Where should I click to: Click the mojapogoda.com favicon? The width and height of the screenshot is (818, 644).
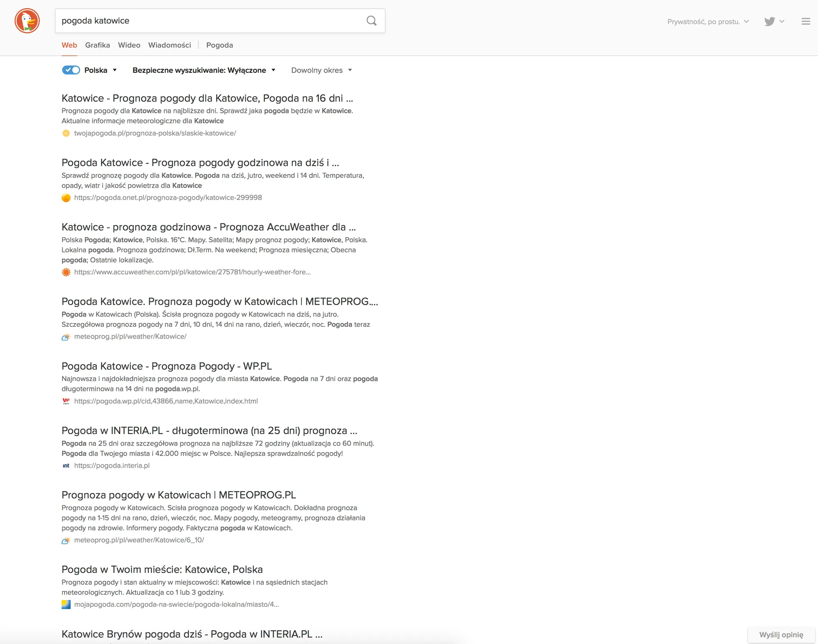(x=66, y=605)
